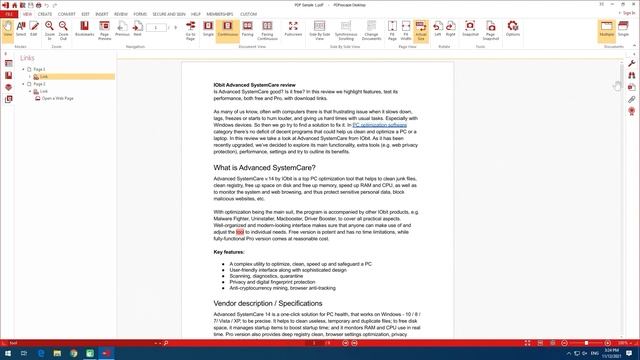
Task: Open the EDIT ribbon tab
Action: point(85,14)
